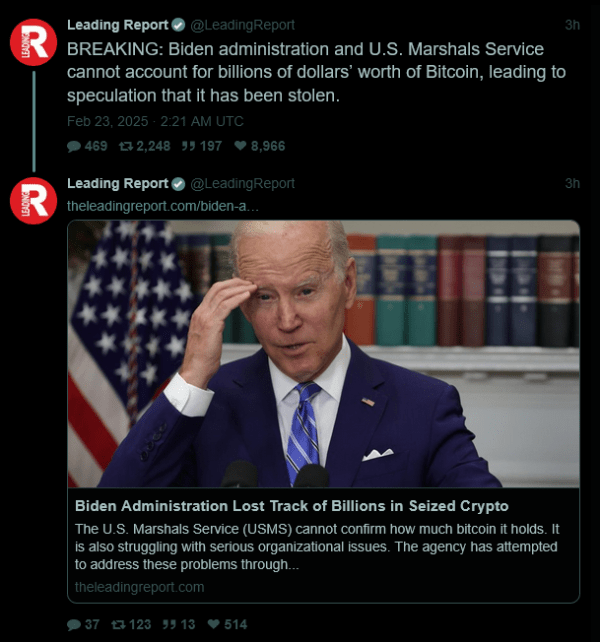Click the 3h time label on the first tweet
This screenshot has height=642, width=600.
pyautogui.click(x=572, y=25)
